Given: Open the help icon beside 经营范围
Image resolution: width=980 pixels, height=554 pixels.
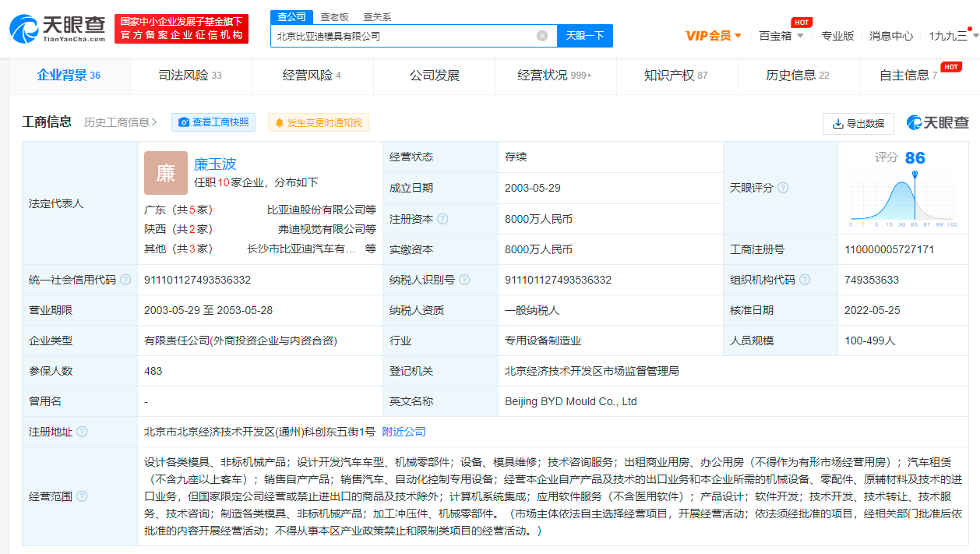Looking at the screenshot, I should pos(82,496).
